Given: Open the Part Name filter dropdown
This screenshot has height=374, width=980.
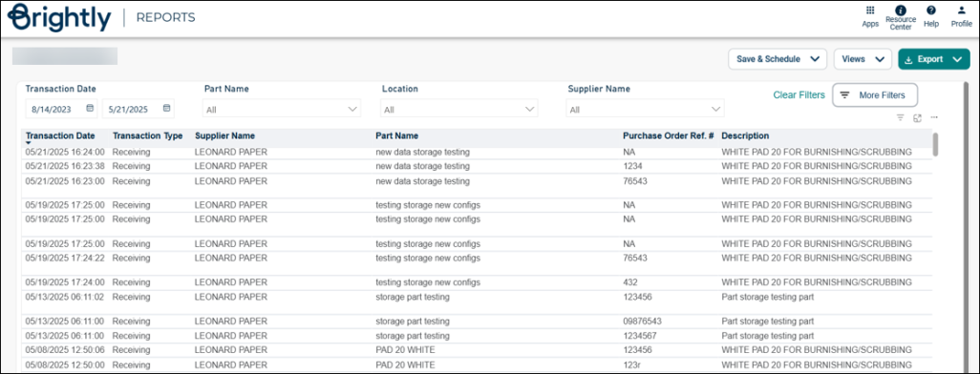Looking at the screenshot, I should 282,109.
